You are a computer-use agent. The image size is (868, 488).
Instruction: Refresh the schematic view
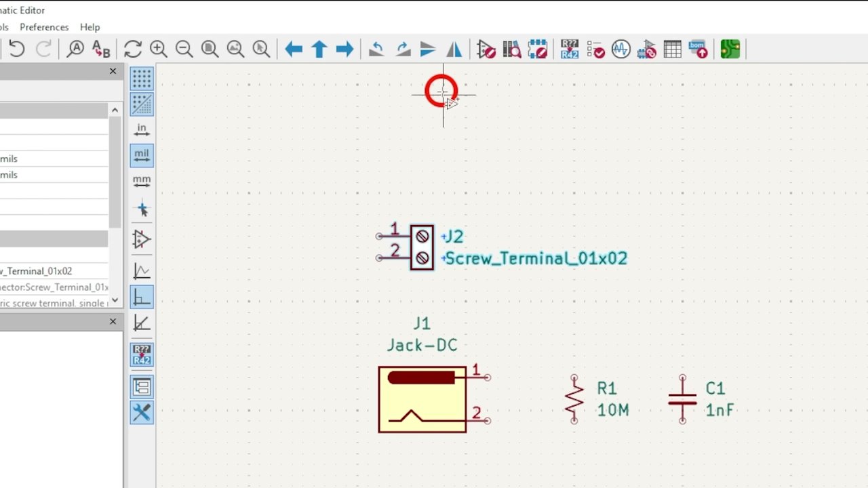click(133, 49)
